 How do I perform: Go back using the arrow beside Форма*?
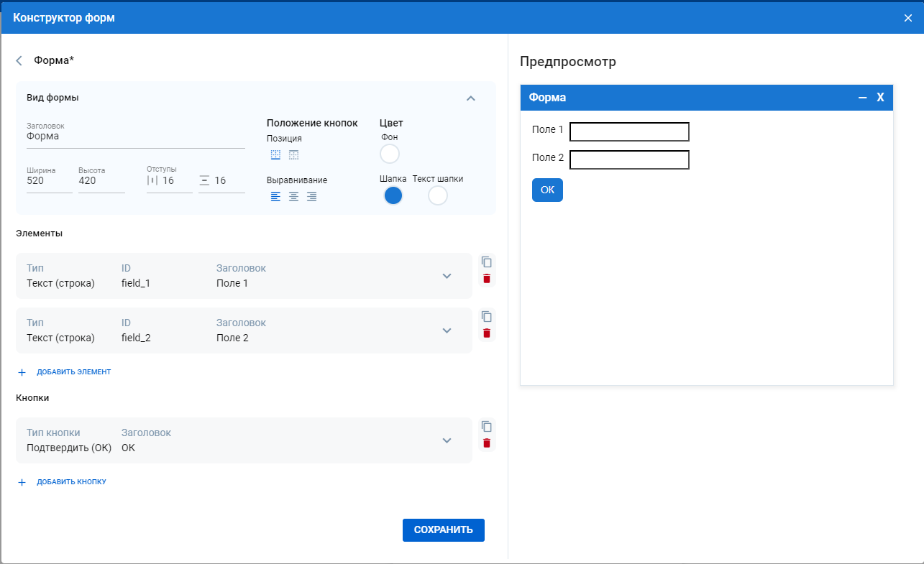click(19, 61)
